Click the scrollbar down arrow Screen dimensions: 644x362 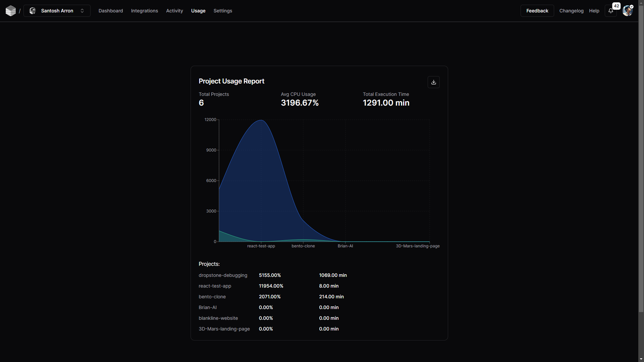pyautogui.click(x=641, y=359)
